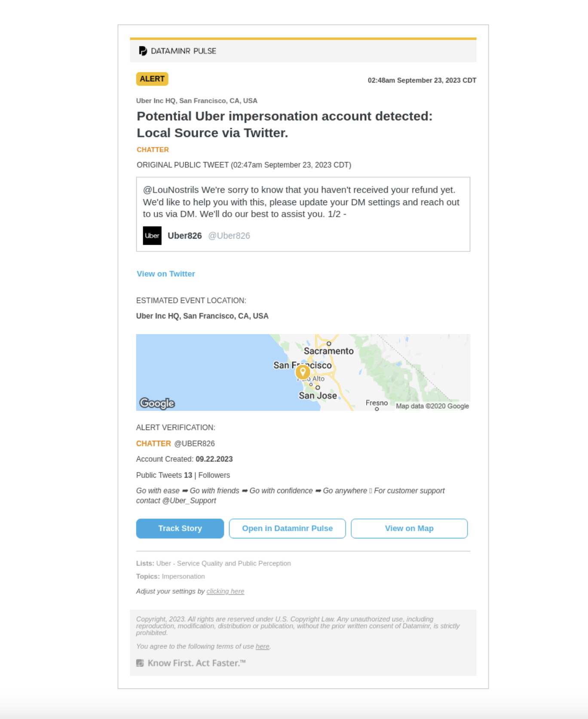Viewport: 588px width, 719px height.
Task: Click the Map data ©2020 Google attribution
Action: (x=432, y=406)
